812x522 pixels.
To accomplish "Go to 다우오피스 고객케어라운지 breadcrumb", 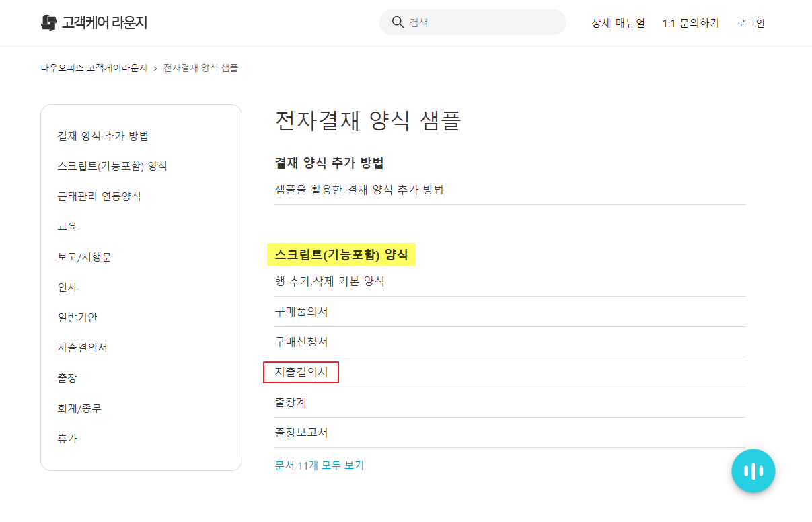I will 94,68.
